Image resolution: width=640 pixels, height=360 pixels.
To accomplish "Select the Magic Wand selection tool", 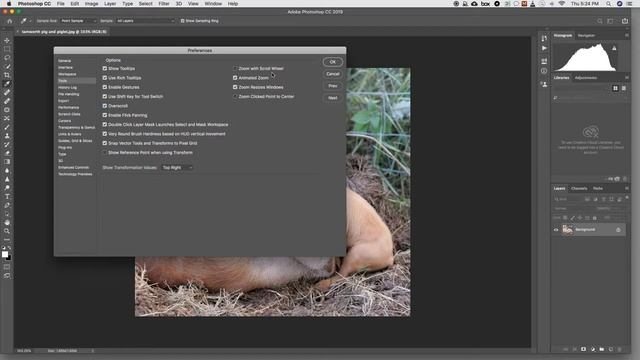I will point(7,66).
